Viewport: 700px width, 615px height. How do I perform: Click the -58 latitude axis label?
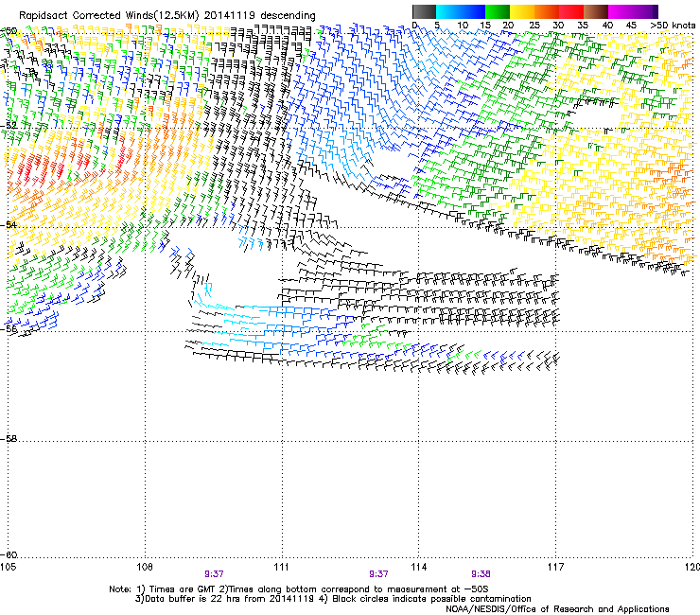point(9,439)
